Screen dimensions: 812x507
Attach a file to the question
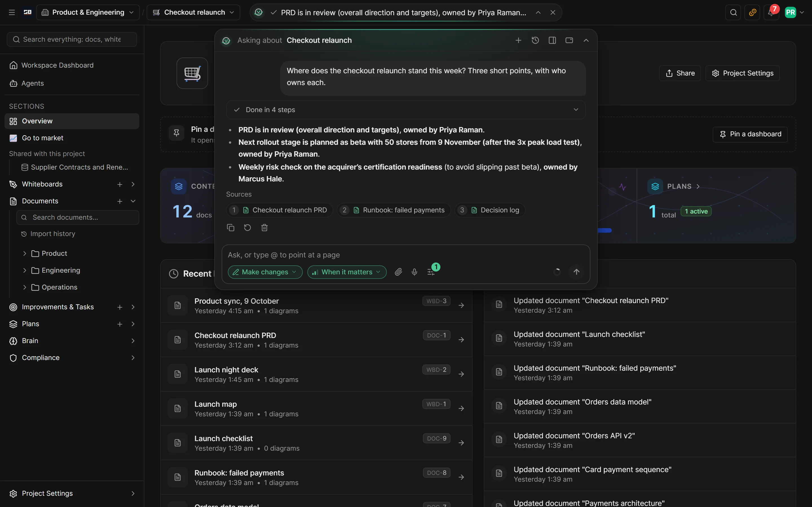pos(398,272)
